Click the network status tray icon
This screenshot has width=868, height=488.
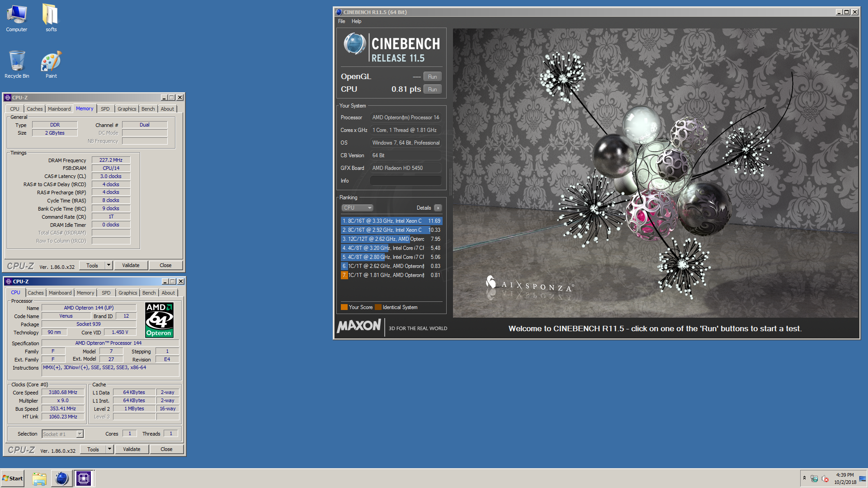(814, 479)
